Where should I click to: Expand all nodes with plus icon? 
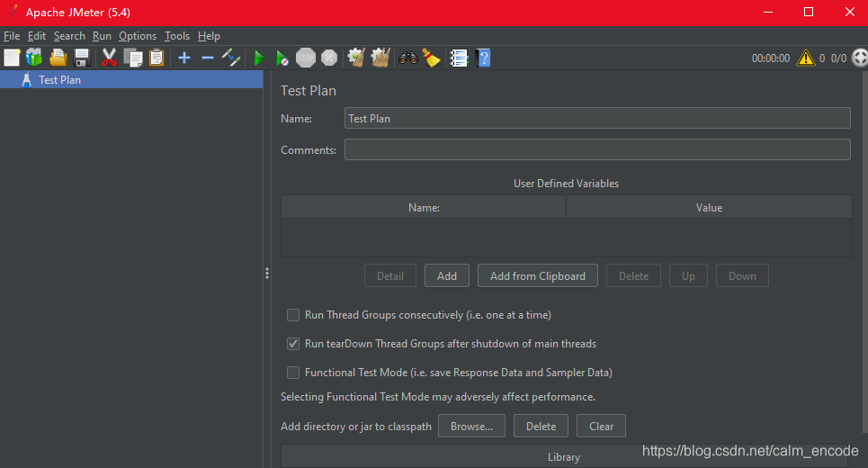tap(184, 58)
